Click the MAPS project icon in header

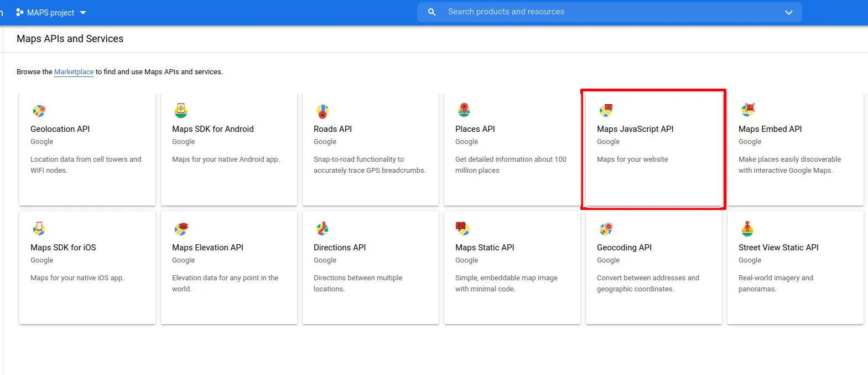[20, 12]
